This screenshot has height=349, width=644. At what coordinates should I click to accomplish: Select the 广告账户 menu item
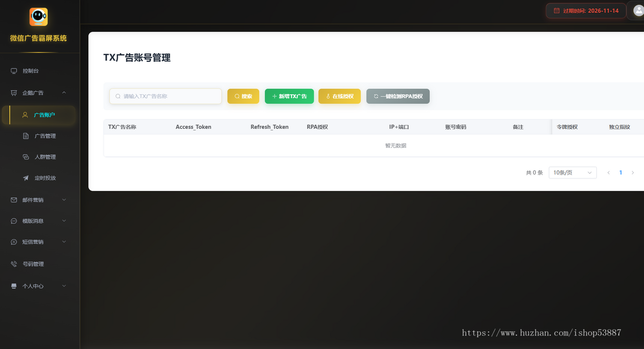point(39,115)
